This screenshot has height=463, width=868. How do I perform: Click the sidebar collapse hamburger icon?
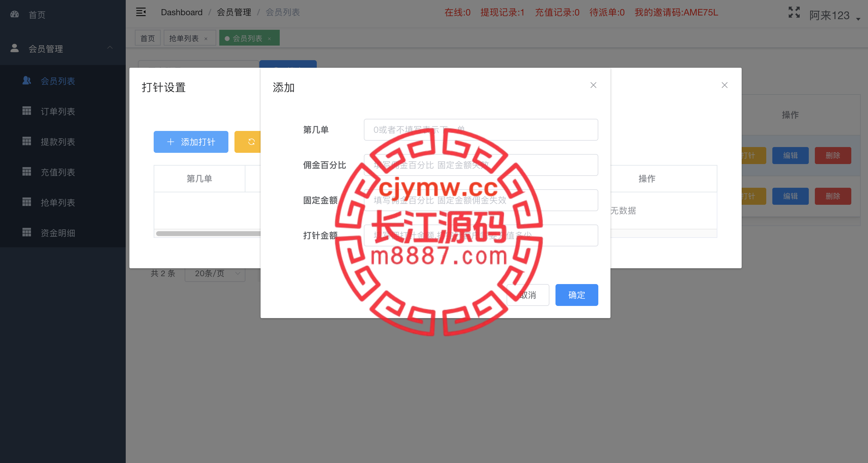pyautogui.click(x=141, y=12)
